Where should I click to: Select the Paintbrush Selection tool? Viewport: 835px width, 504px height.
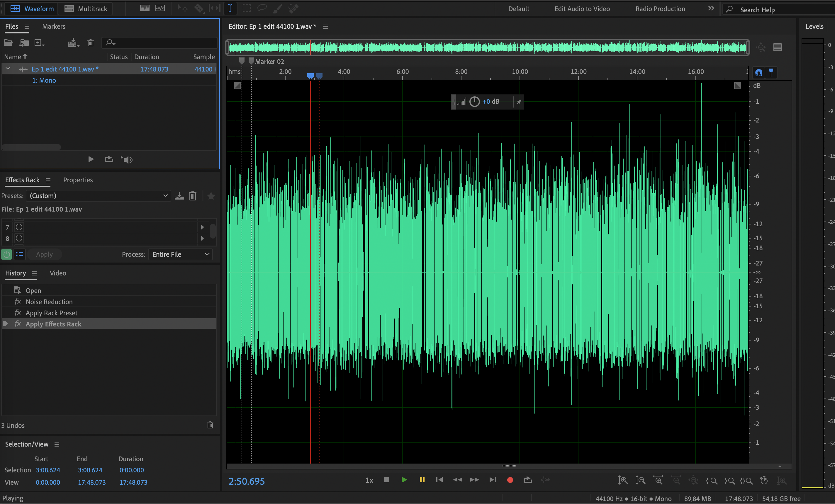coord(277,8)
